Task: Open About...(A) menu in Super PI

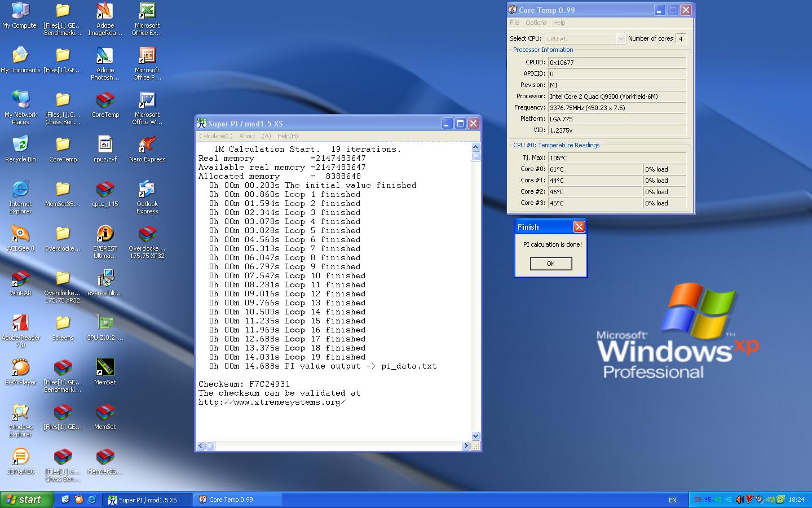Action: [x=255, y=136]
